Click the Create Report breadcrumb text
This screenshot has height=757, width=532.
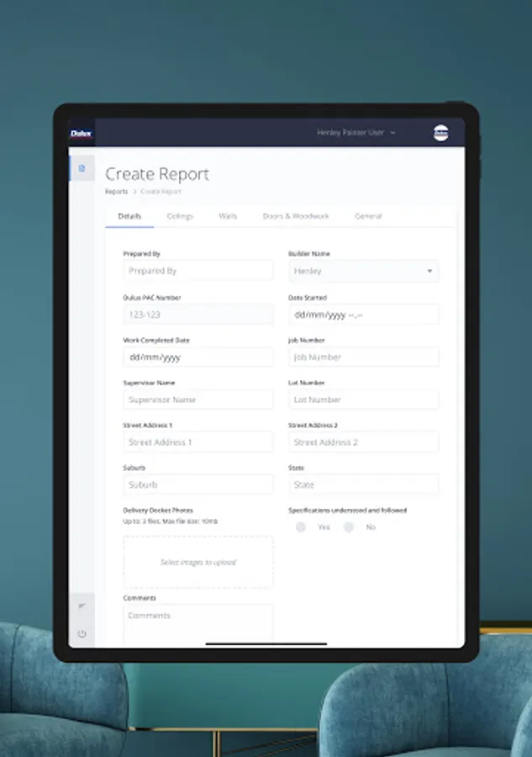click(x=161, y=192)
